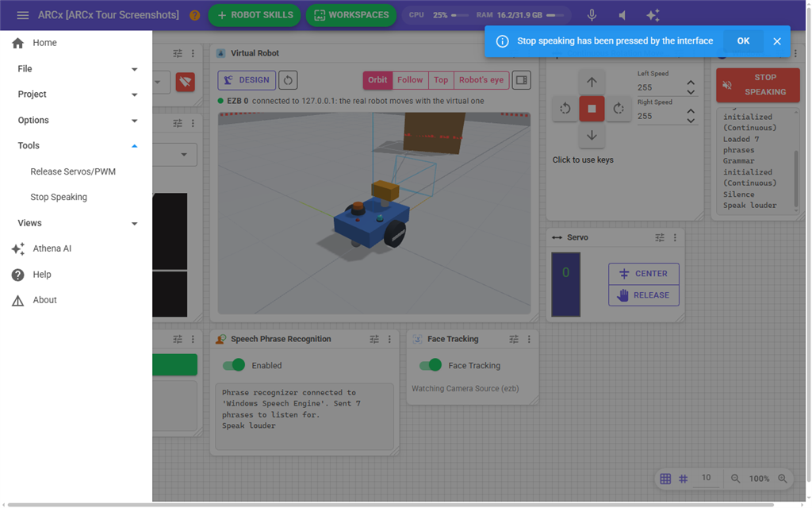Viewport: 812px width, 508px height.
Task: Choose Release Servos/PWM from Tools
Action: point(76,171)
